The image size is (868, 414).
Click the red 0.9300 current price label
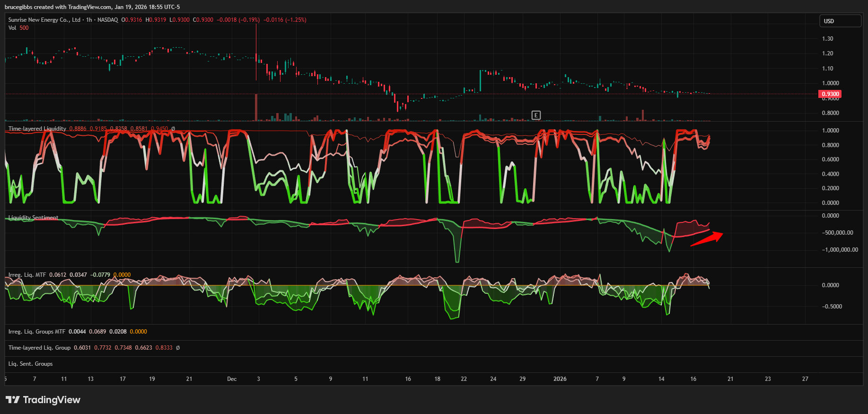point(830,94)
